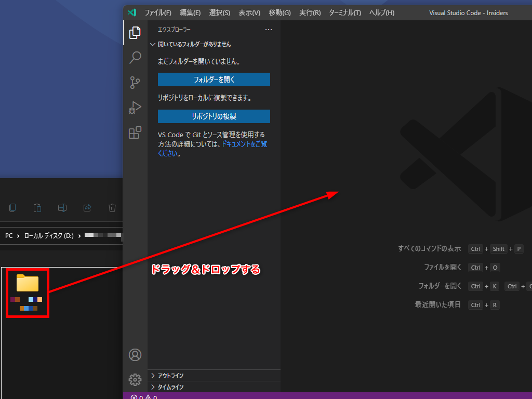Open the 実行(R) menu
Viewport: 532px width, 399px height.
tap(310, 13)
